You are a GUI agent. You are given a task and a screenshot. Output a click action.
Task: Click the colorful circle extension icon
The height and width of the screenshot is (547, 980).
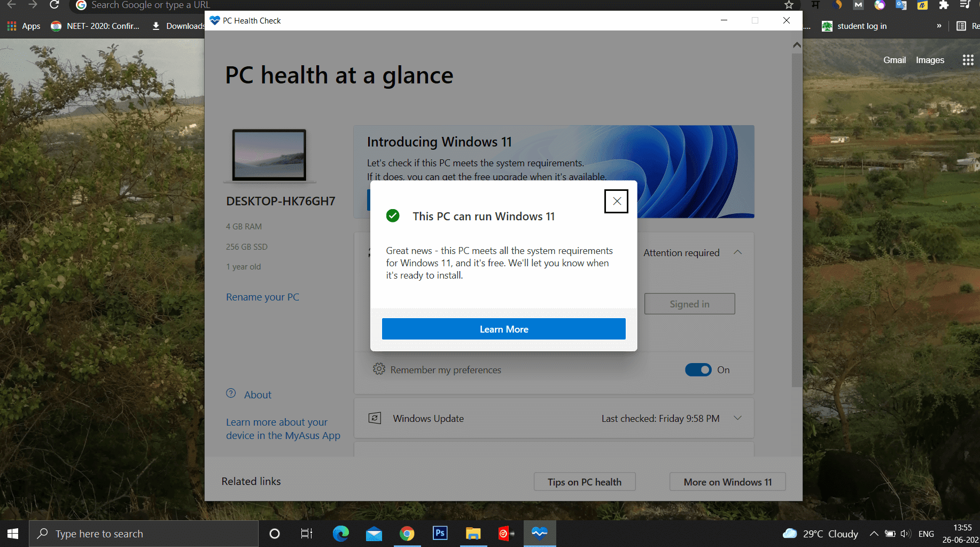point(880,5)
